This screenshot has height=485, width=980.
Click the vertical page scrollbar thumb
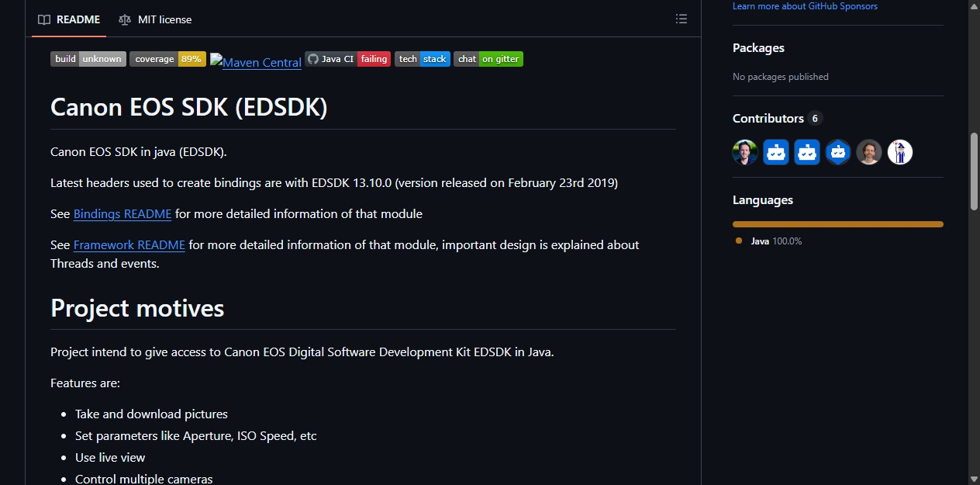(x=975, y=171)
